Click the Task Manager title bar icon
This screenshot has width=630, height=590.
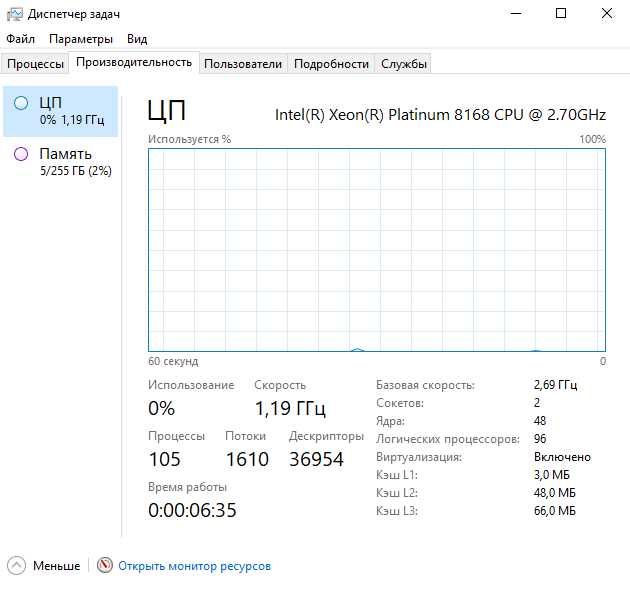(x=15, y=14)
